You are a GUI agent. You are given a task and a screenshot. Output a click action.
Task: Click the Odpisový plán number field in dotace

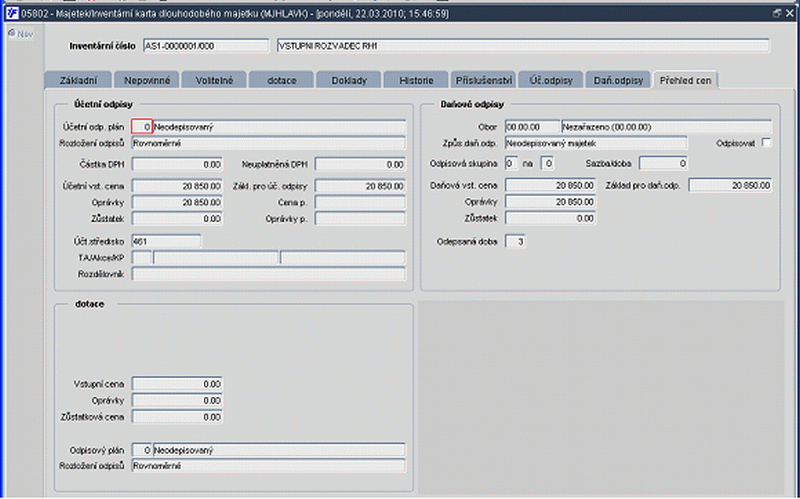pos(142,450)
